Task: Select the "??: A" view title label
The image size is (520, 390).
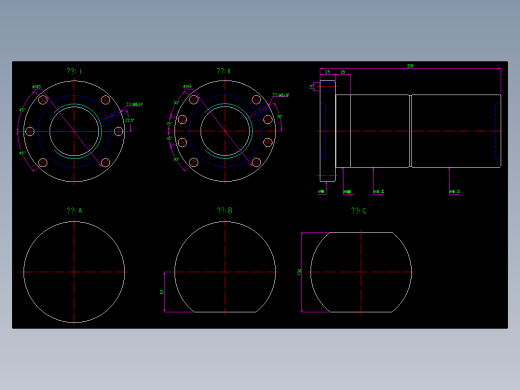Action: (74, 211)
